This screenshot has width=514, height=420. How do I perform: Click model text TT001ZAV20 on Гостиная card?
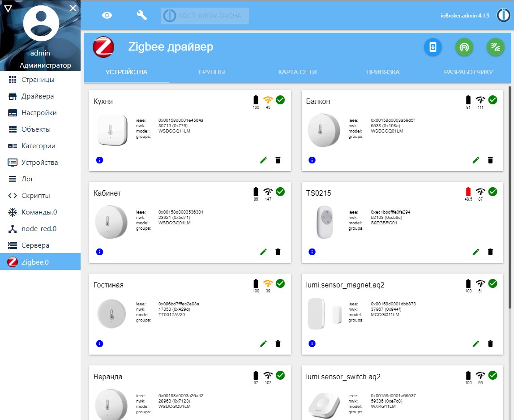[172, 315]
